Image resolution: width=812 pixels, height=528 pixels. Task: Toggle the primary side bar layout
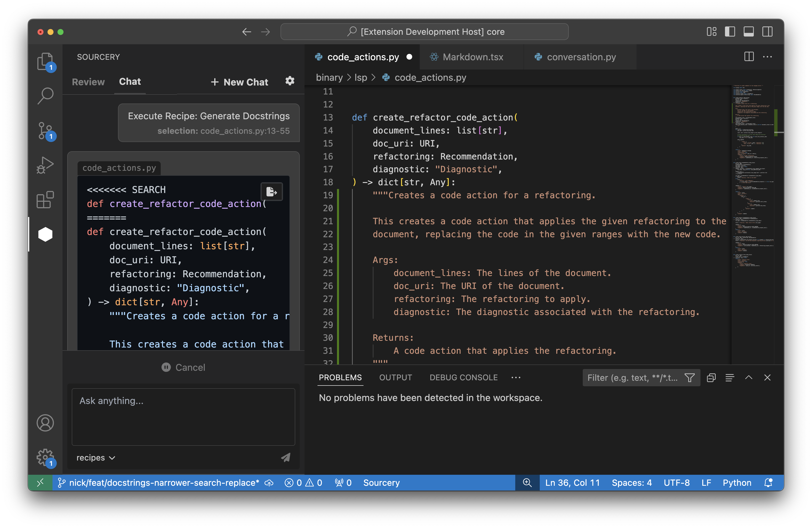click(730, 32)
